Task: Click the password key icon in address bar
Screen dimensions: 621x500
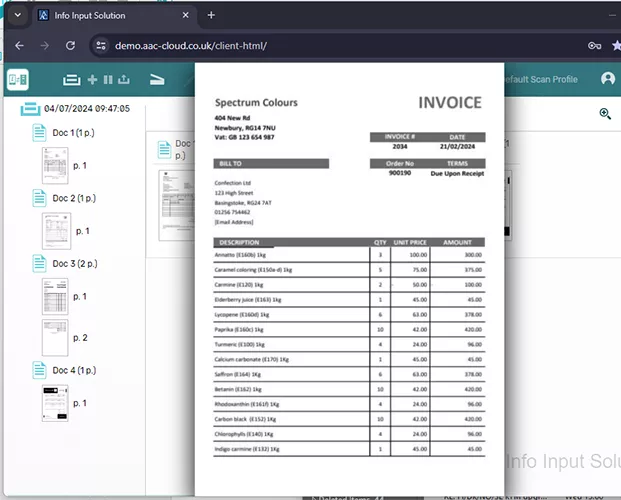Action: pyautogui.click(x=595, y=46)
